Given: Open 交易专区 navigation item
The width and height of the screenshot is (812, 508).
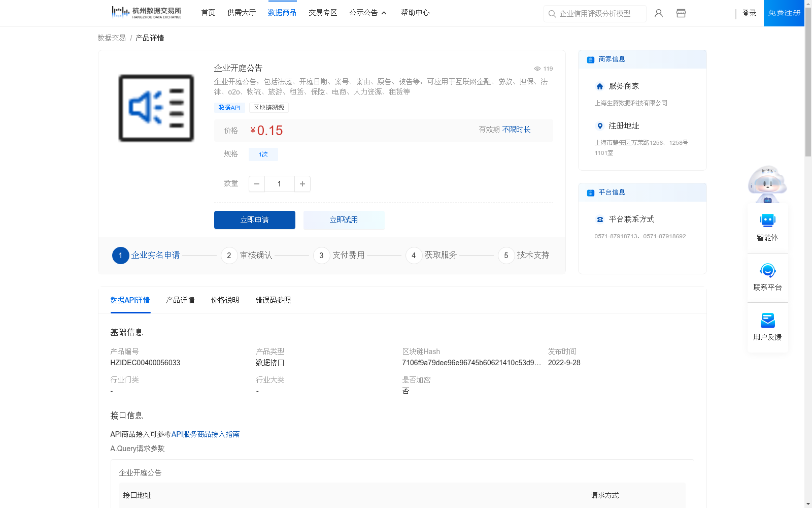Looking at the screenshot, I should [323, 13].
